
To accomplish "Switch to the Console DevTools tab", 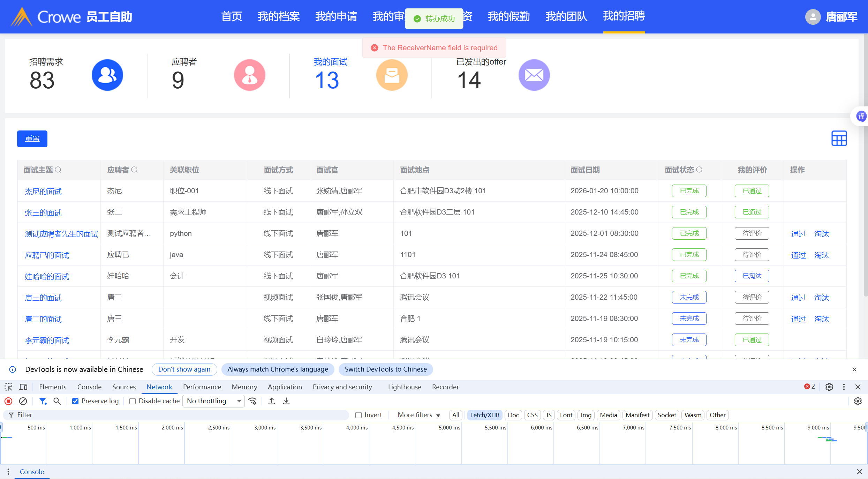I will 89,387.
